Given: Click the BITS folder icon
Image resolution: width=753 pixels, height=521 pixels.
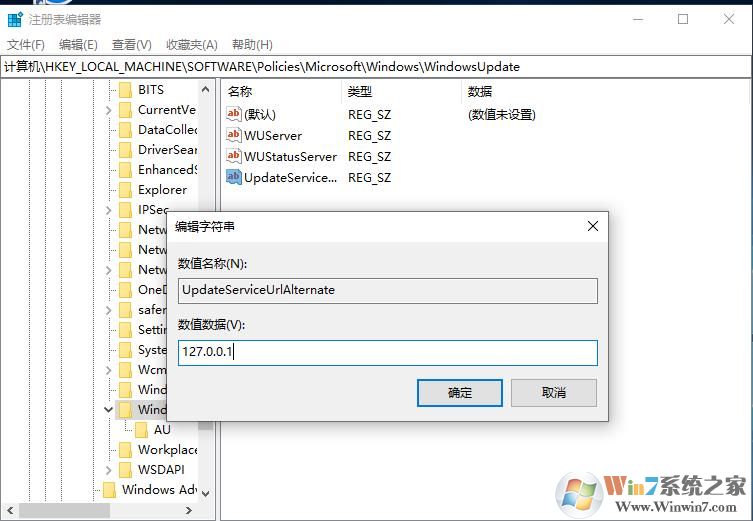Looking at the screenshot, I should click(125, 90).
